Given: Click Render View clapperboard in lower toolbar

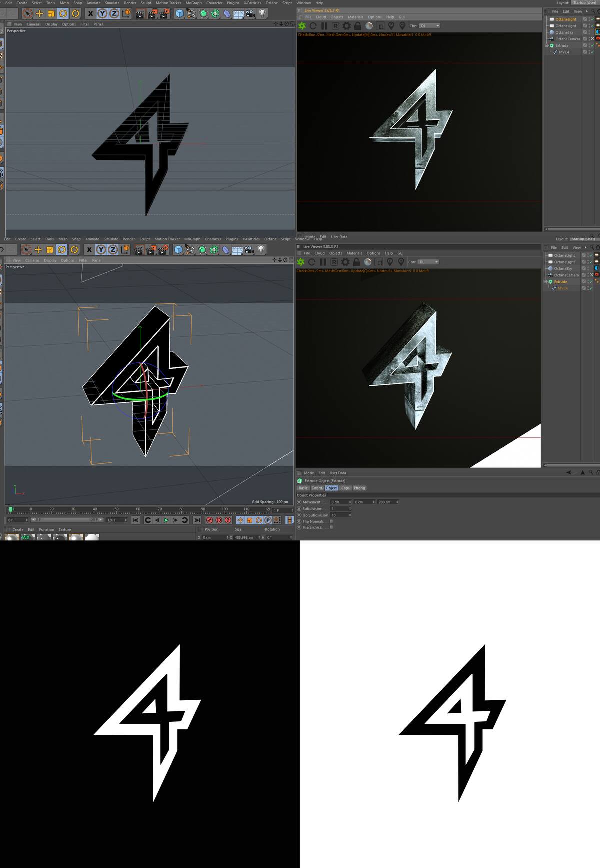Looking at the screenshot, I should (x=139, y=249).
